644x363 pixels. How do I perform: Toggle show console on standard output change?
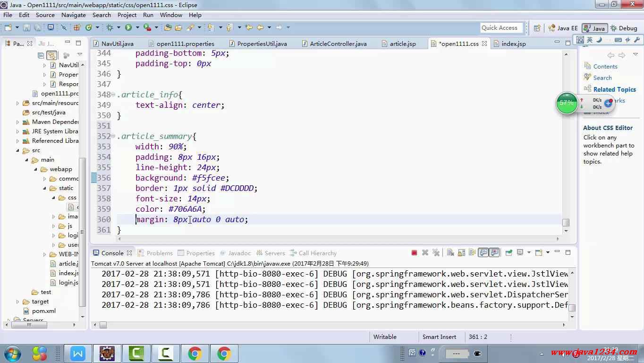click(483, 253)
